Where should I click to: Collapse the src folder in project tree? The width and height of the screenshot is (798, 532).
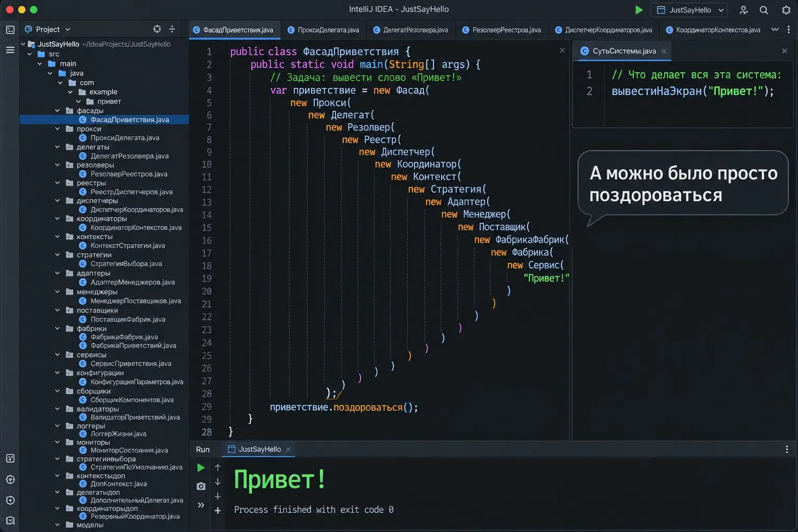pyautogui.click(x=30, y=54)
